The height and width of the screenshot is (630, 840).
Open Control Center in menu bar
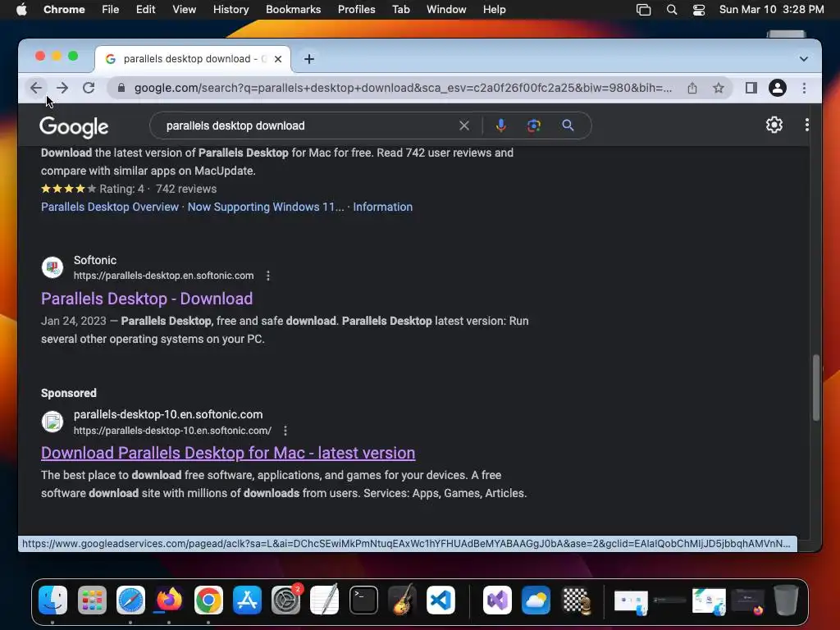coord(699,10)
